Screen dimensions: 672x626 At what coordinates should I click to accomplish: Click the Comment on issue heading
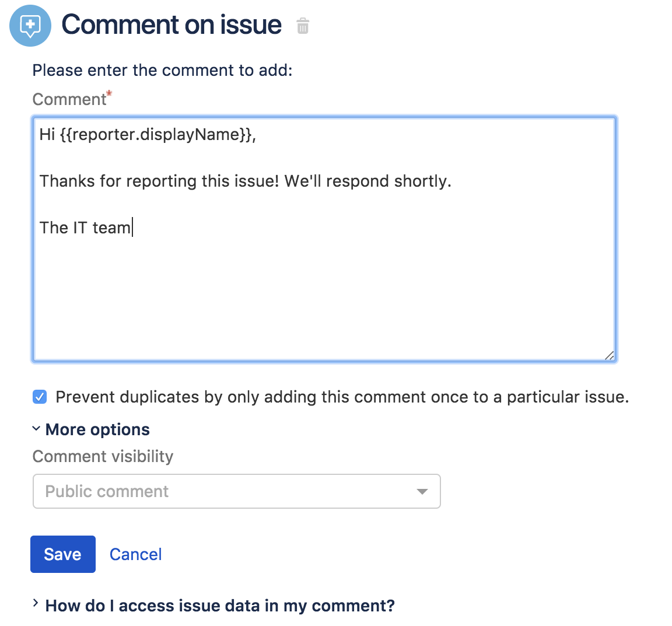pos(171,25)
